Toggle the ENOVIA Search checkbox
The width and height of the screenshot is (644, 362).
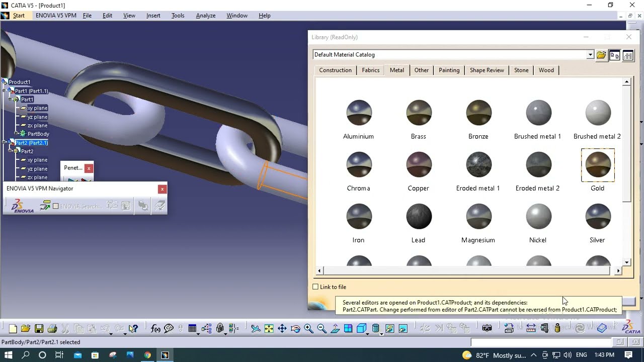[56, 206]
